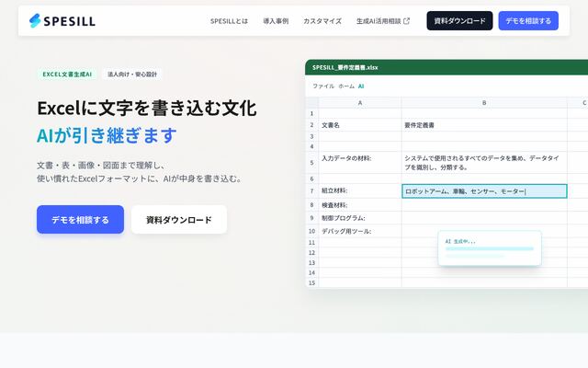Viewport: 588px width, 368px height.
Task: Click the AIが引き継ぎます heading
Action: [x=107, y=135]
